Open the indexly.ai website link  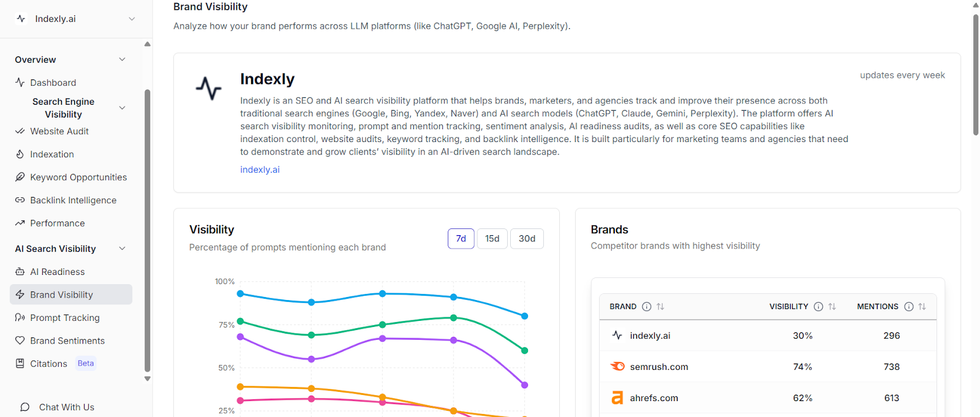coord(260,170)
